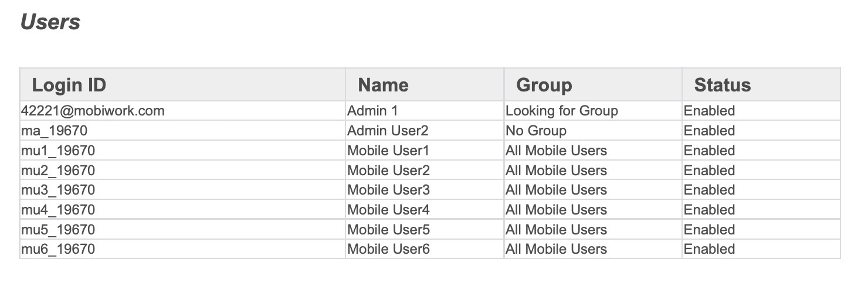Choose the mu2_19670 login entry
The height and width of the screenshot is (286, 868).
point(58,171)
